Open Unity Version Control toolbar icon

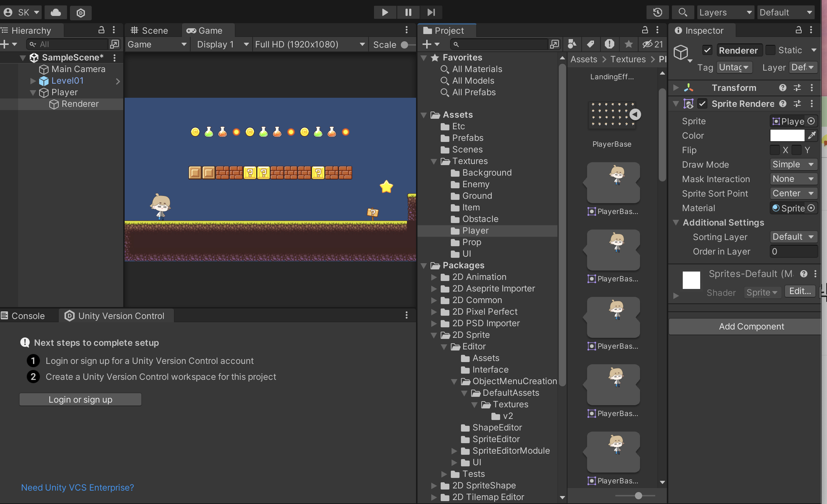[x=80, y=13]
